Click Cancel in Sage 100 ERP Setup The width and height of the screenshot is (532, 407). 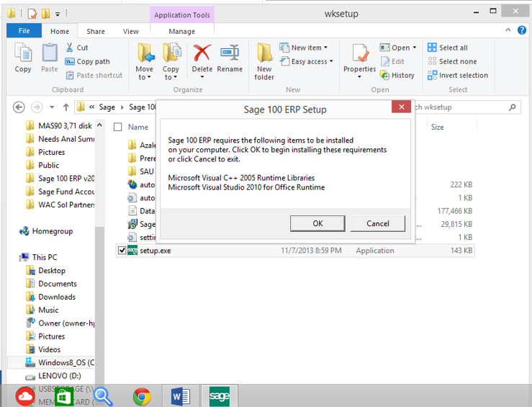[378, 223]
